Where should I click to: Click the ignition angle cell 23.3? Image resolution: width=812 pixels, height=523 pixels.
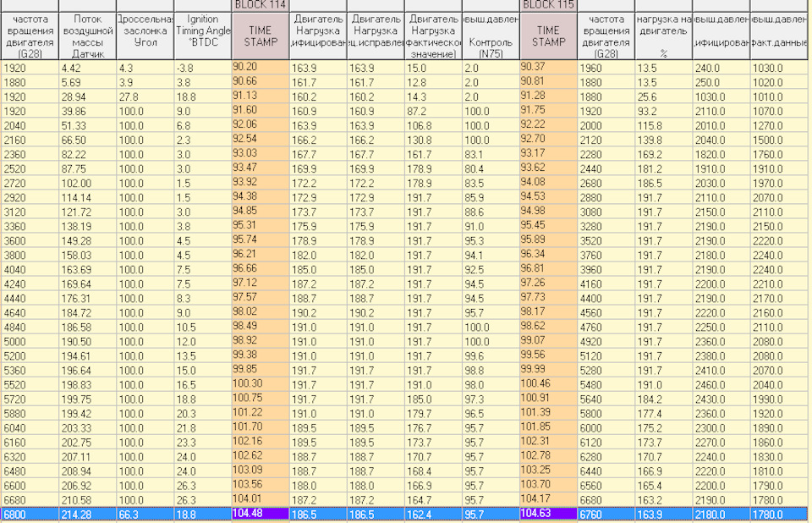click(x=203, y=443)
